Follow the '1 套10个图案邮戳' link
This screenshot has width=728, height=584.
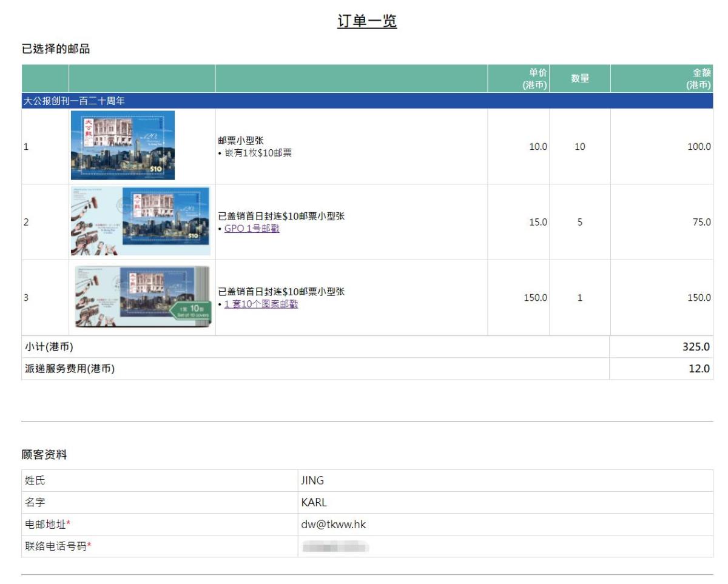(261, 304)
